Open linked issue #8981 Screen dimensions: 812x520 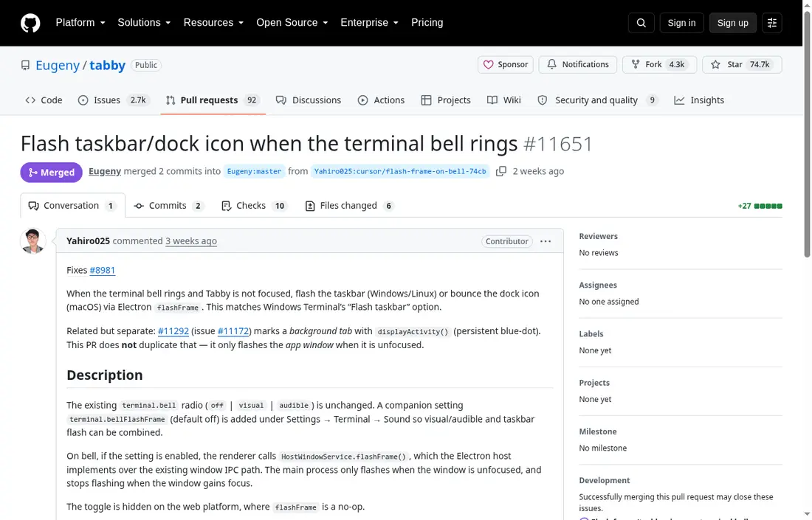click(x=102, y=270)
